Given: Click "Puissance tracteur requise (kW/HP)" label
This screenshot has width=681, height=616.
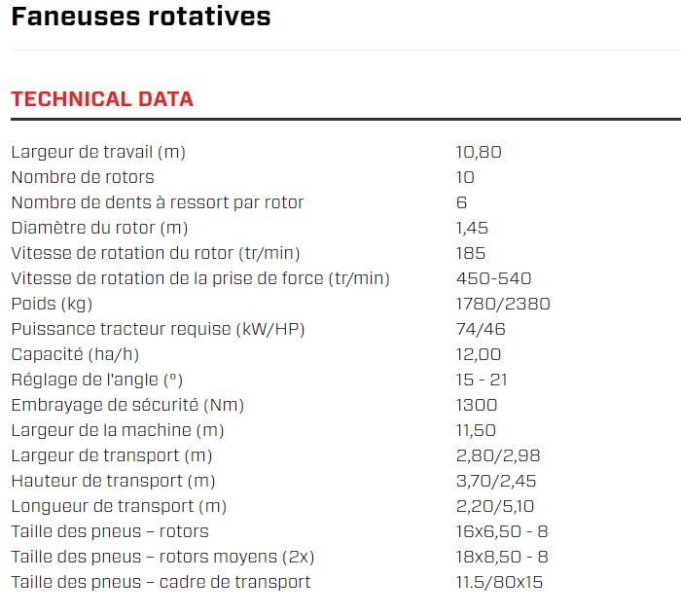Looking at the screenshot, I should [x=158, y=329].
